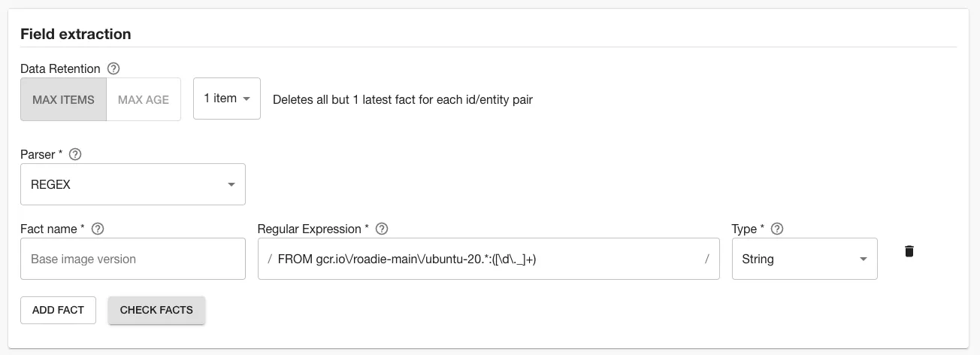Open the "1 item" count dropdown
Image resolution: width=980 pixels, height=355 pixels.
tap(226, 99)
